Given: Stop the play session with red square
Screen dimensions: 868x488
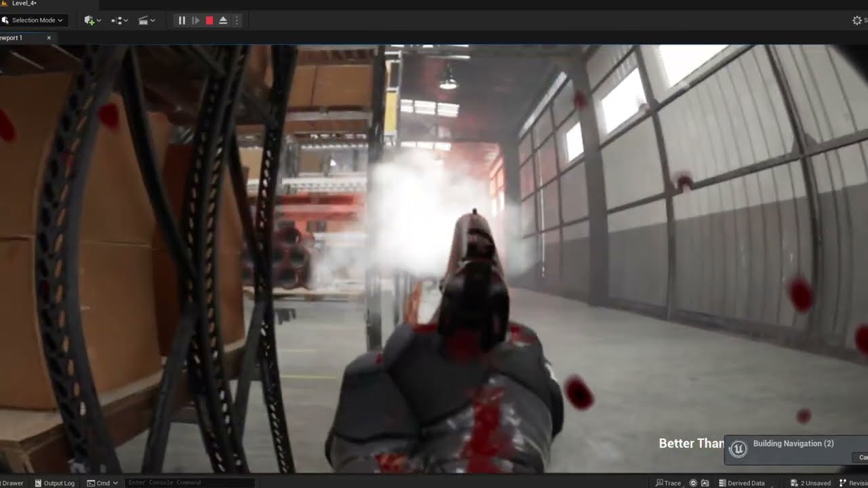Looking at the screenshot, I should pos(210,20).
